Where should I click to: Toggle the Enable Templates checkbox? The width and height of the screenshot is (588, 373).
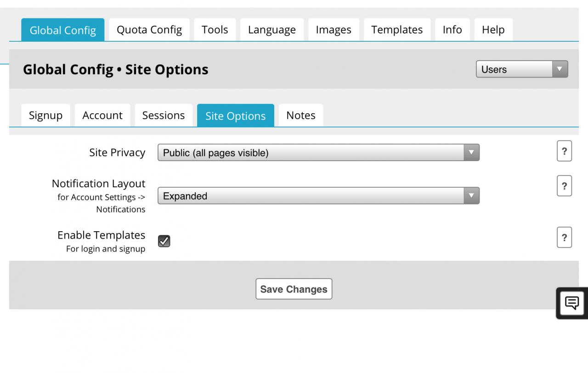164,241
